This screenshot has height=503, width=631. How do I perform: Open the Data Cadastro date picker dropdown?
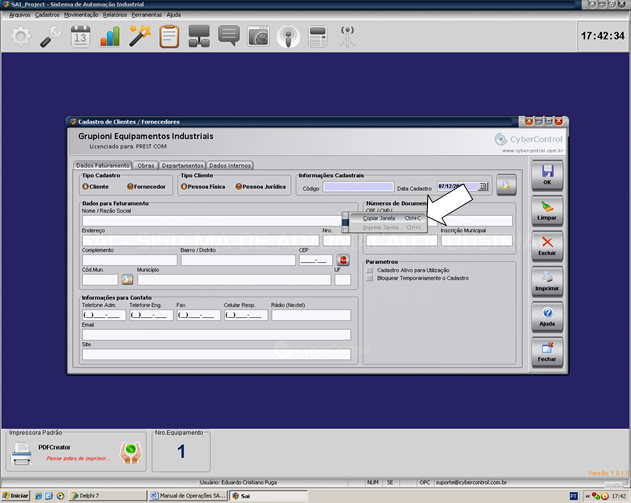(x=483, y=186)
